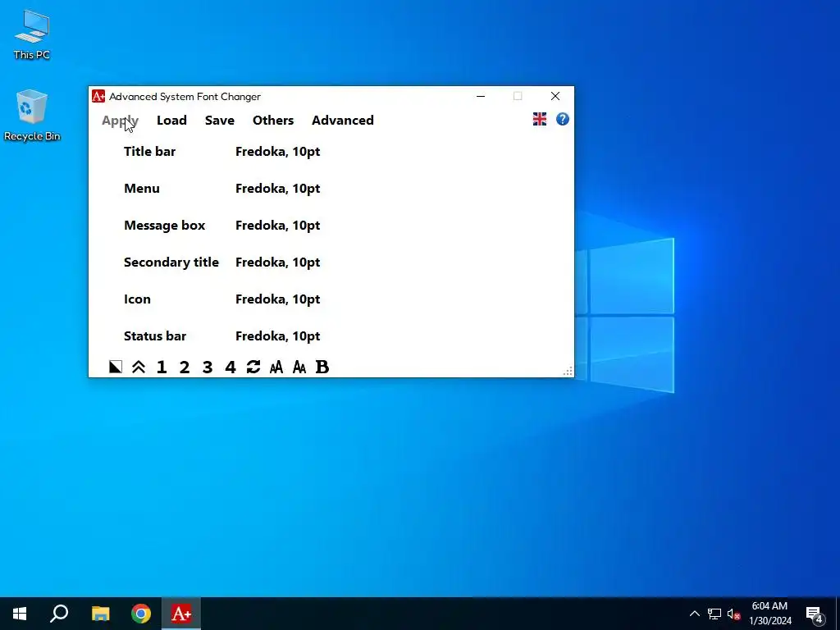Click the Apply menu item

click(120, 120)
